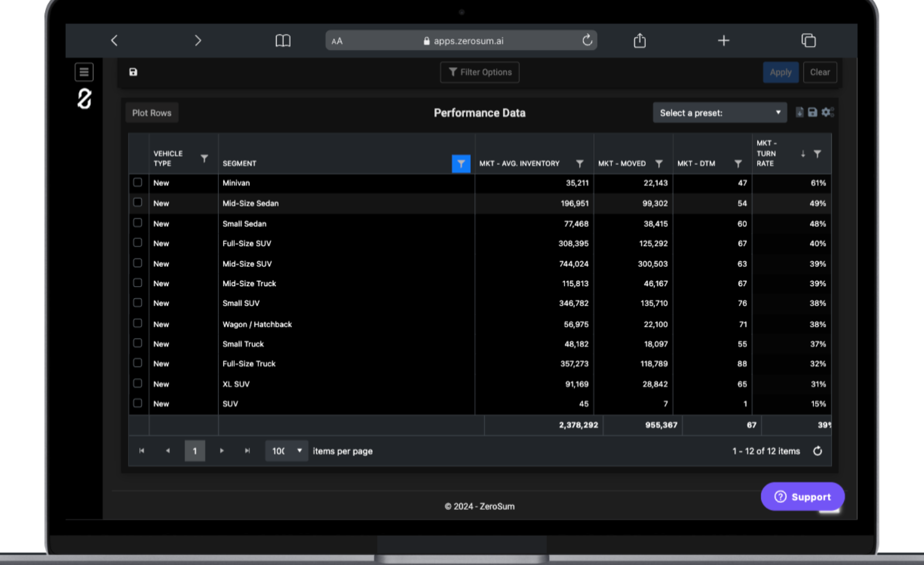Filter the MKT - DTM column
Viewport: 924px width, 565px height.
(x=738, y=163)
